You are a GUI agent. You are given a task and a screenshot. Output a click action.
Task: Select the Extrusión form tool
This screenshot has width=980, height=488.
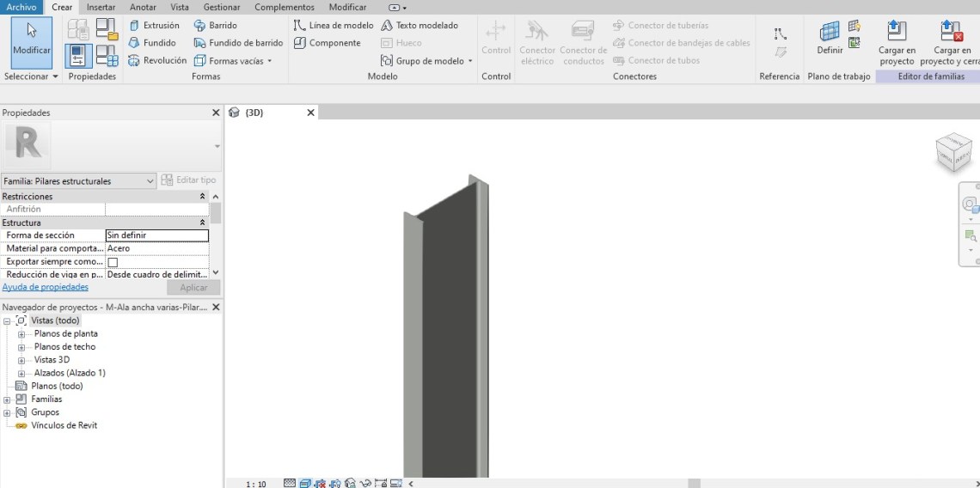[x=154, y=26]
